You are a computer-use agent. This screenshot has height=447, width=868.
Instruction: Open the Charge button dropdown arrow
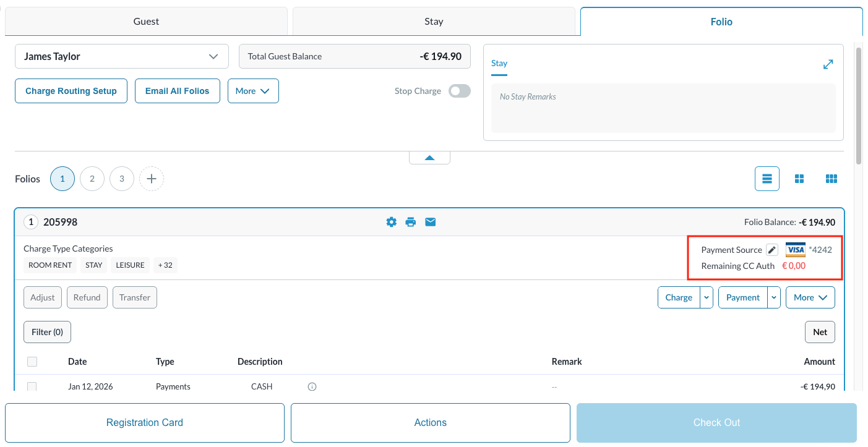click(x=707, y=297)
